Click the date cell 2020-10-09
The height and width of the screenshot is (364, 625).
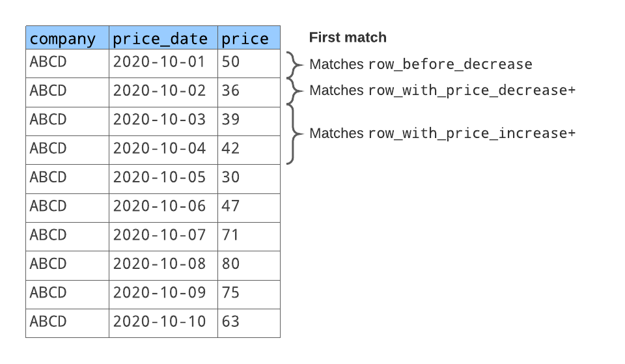pos(160,292)
